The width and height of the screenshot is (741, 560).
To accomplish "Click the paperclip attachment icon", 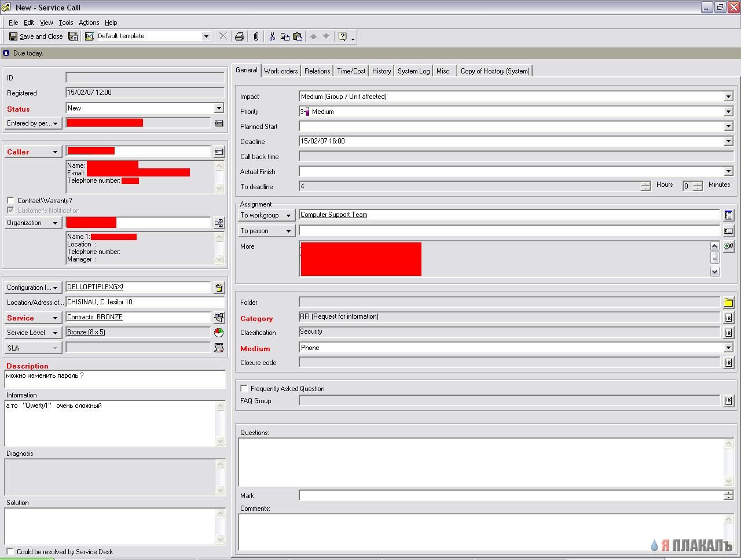I will pos(256,36).
